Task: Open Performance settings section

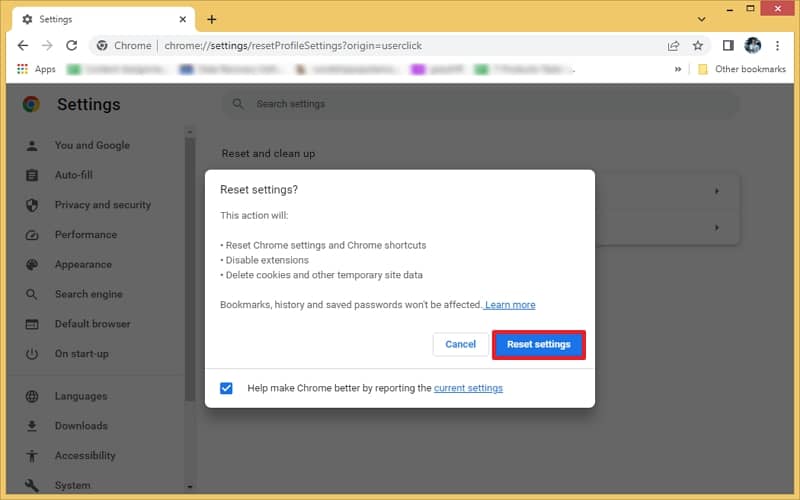Action: click(x=86, y=235)
